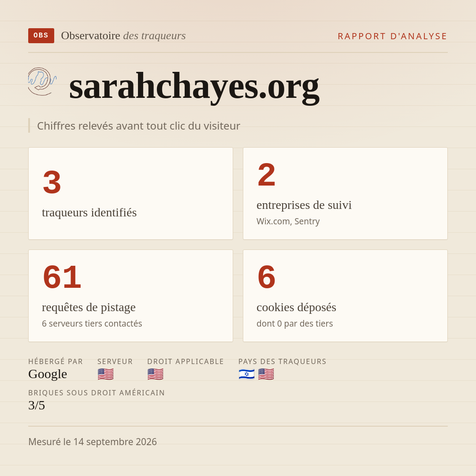Image resolution: width=476 pixels, height=476 pixels.
Task: Click the number 61 in requêtes card
Action: point(62,277)
